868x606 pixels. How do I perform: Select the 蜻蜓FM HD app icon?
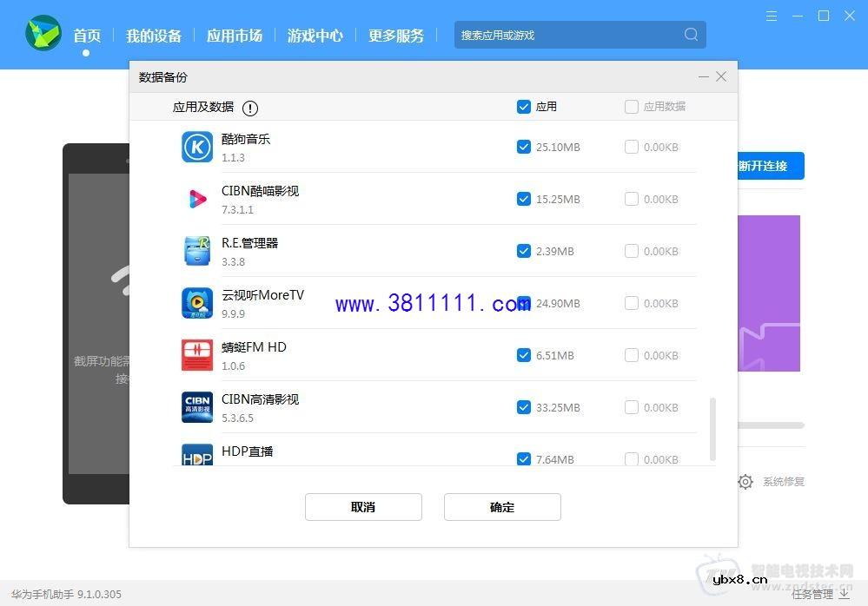[197, 355]
